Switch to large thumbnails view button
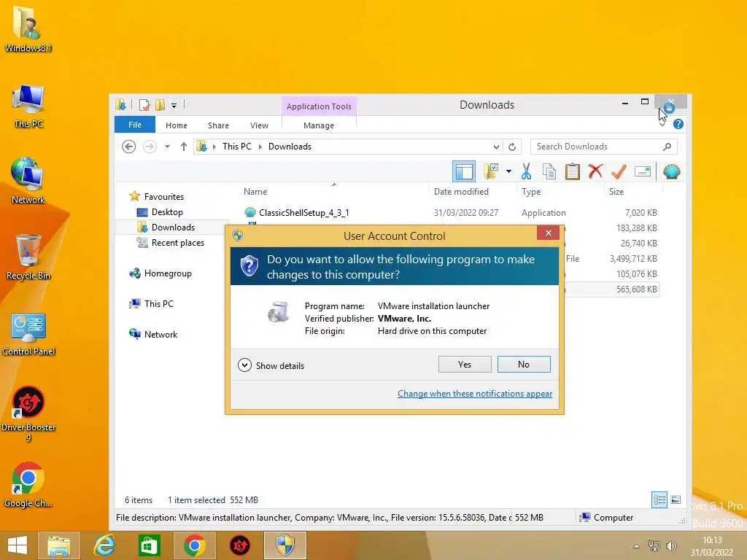This screenshot has height=560, width=747. point(676,500)
